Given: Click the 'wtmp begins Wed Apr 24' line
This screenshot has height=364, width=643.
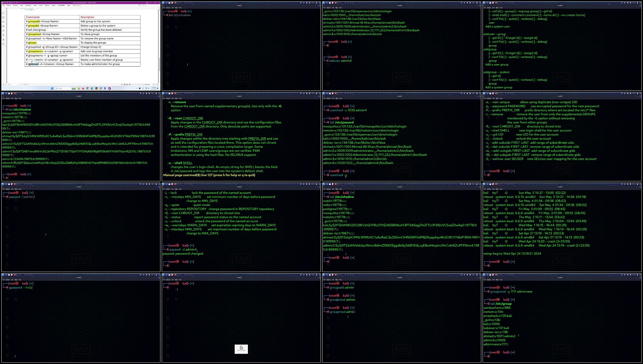Looking at the screenshot, I should (x=512, y=253).
